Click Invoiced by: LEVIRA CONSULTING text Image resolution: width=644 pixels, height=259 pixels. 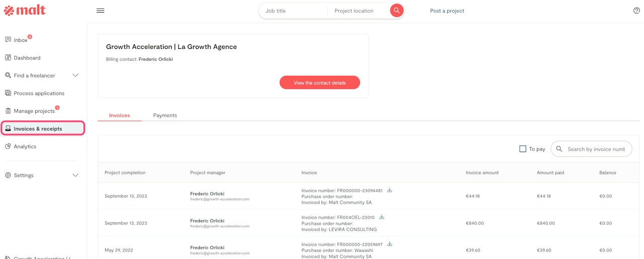[x=339, y=229]
